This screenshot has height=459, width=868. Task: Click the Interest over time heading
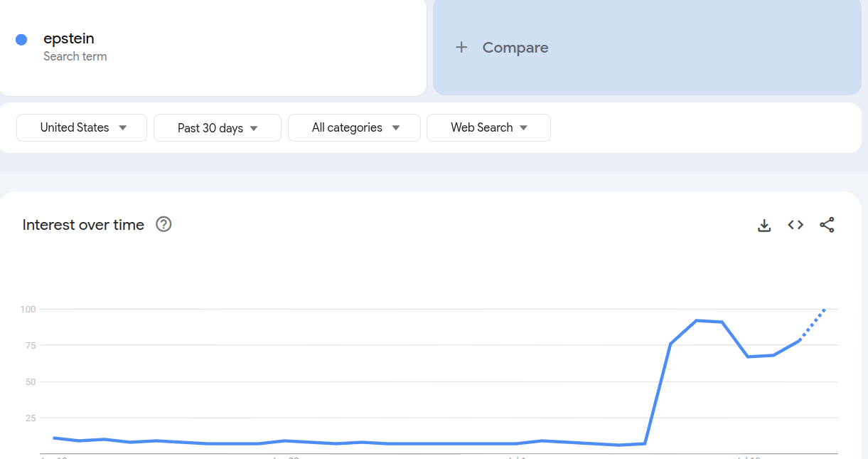(x=83, y=225)
